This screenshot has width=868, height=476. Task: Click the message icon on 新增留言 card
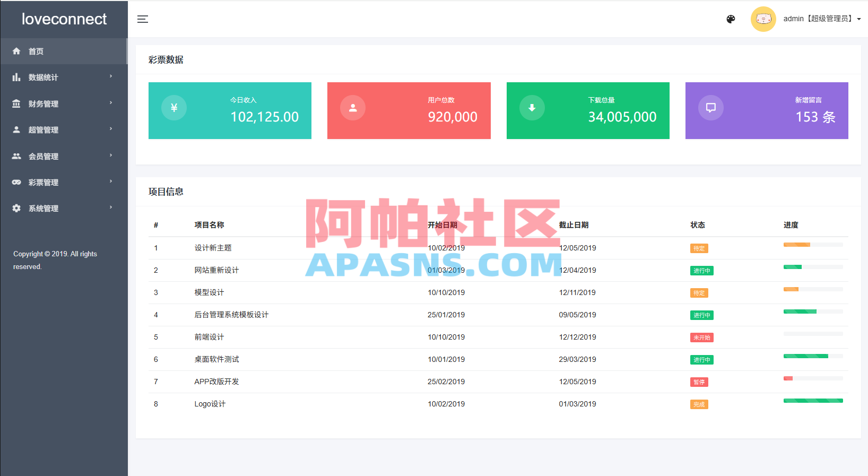point(711,108)
